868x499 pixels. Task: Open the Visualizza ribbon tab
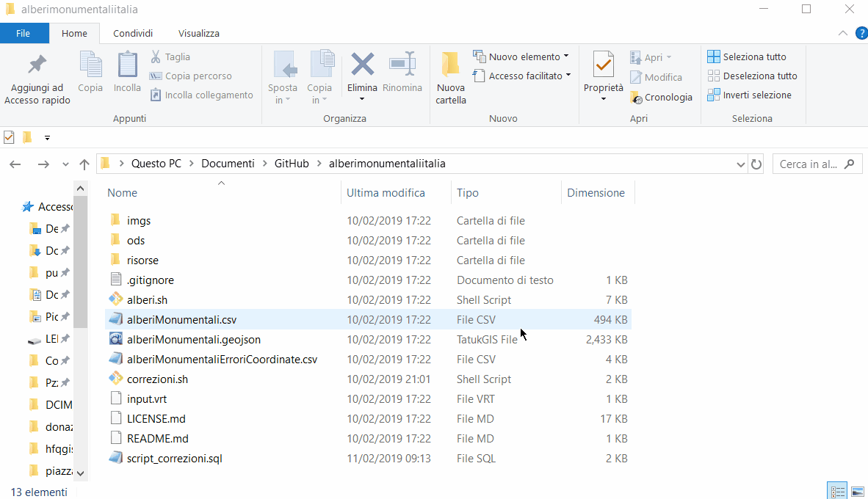coord(198,33)
